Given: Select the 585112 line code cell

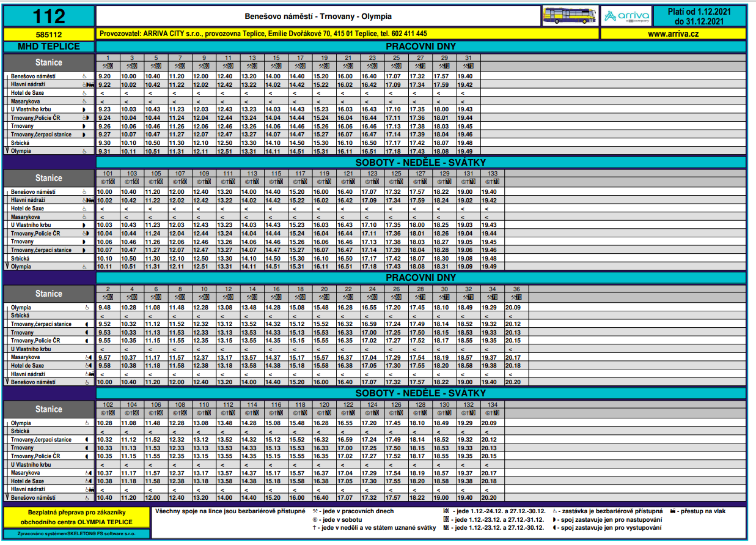Looking at the screenshot, I should [x=49, y=35].
